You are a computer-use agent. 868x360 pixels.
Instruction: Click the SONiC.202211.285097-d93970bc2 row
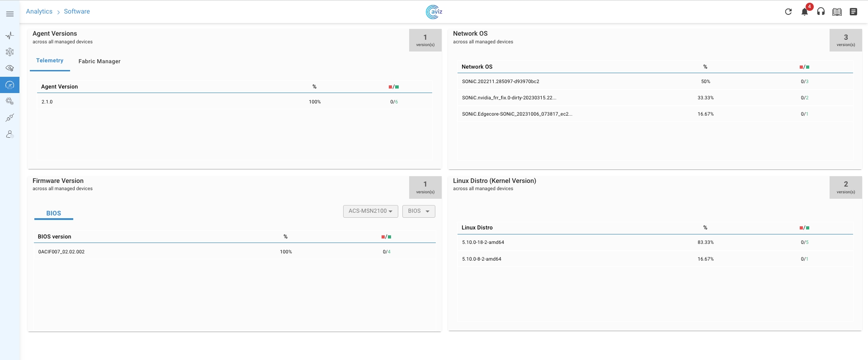(500, 82)
